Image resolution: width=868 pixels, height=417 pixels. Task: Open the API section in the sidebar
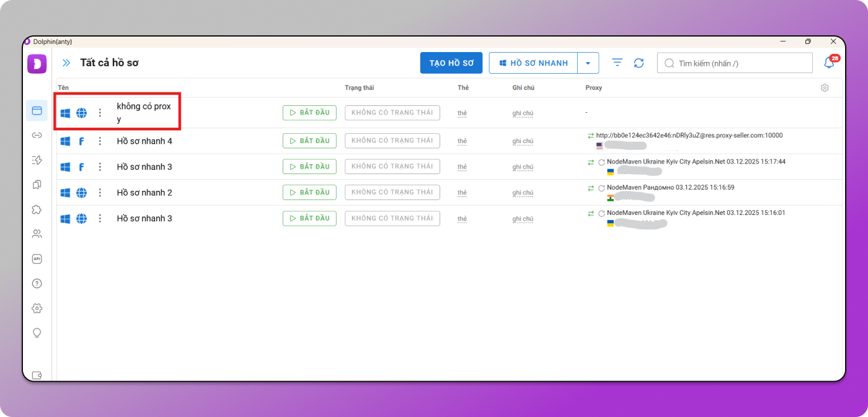tap(37, 259)
